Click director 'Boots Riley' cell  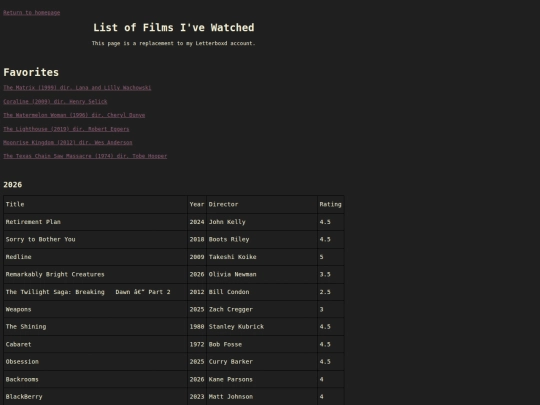point(262,239)
